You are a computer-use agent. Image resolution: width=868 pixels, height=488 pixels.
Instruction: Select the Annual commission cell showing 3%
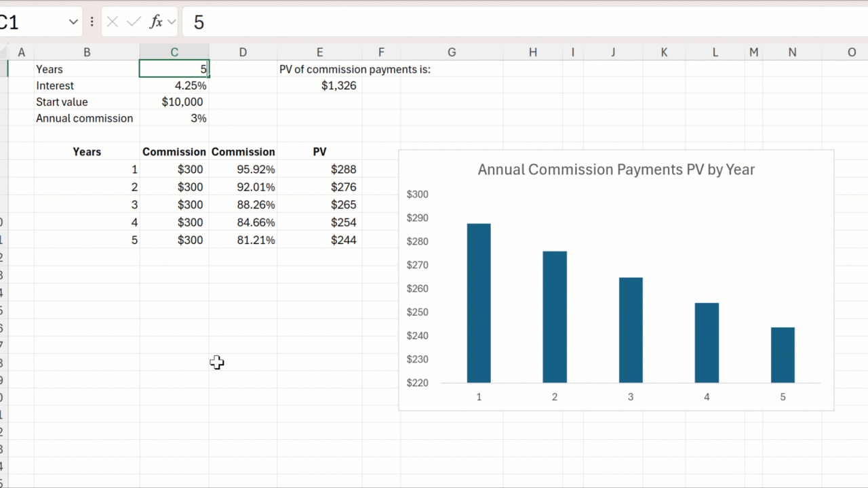[174, 118]
